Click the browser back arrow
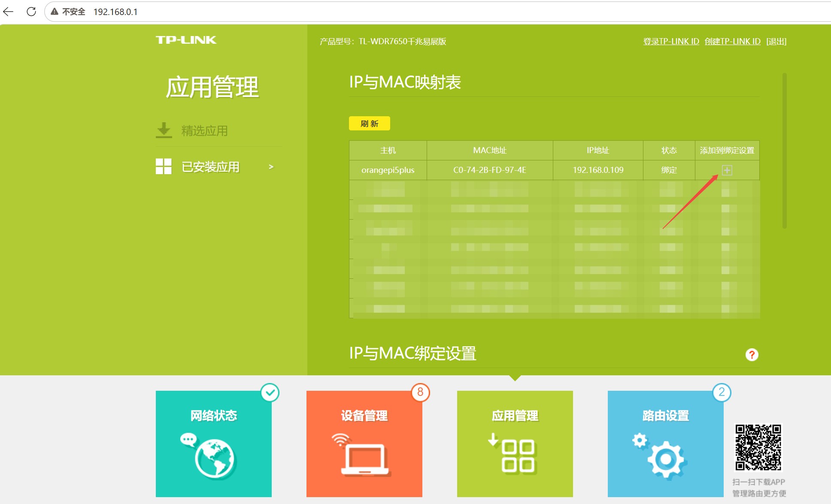Viewport: 831px width, 504px height. point(9,12)
